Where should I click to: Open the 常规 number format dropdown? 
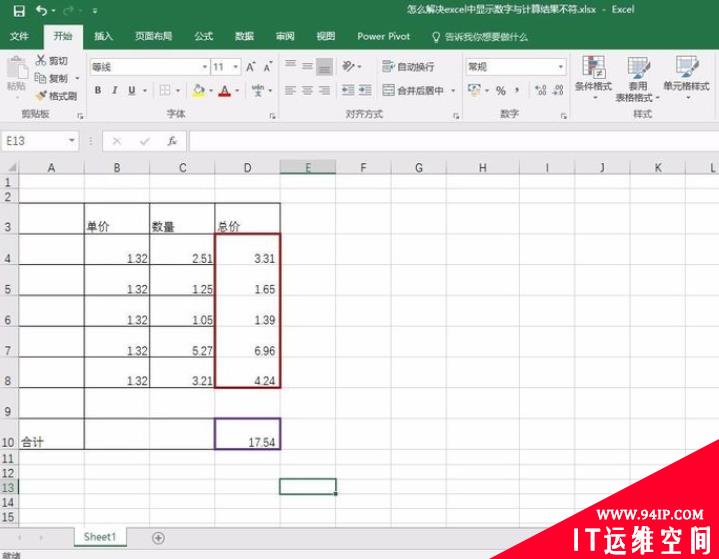coord(561,67)
